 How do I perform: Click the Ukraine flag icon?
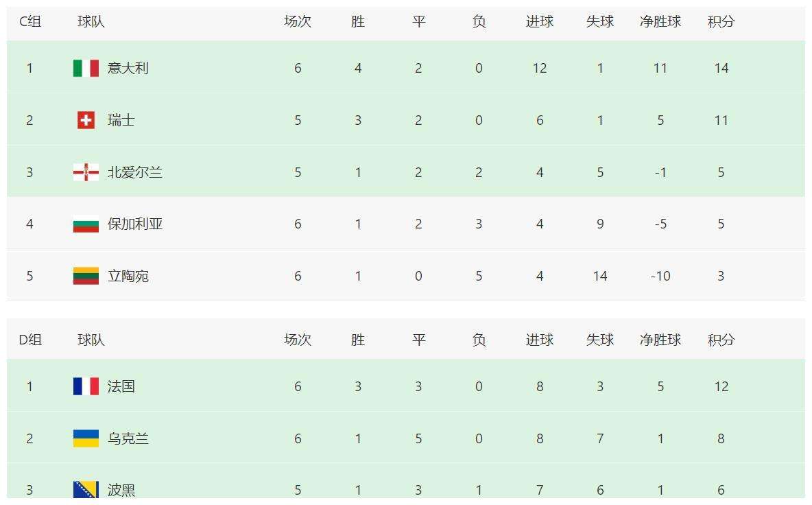pyautogui.click(x=86, y=438)
